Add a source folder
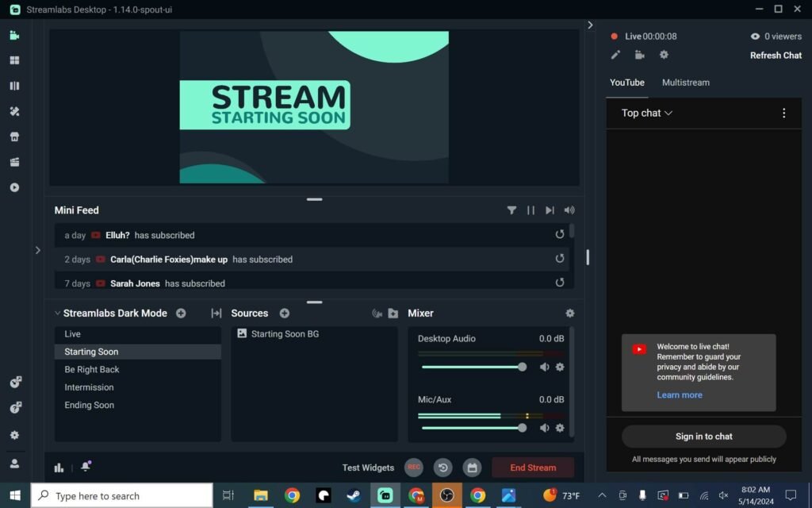Screen dimensions: 812x508 click(x=393, y=313)
